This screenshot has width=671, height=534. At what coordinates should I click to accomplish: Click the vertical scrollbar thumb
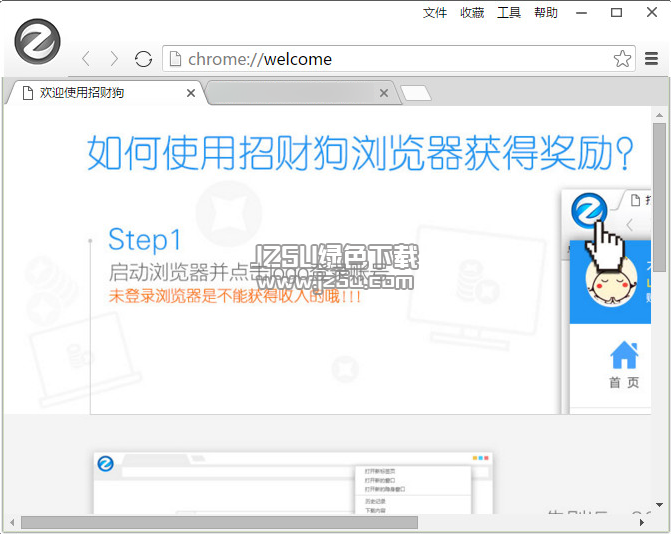tap(659, 197)
